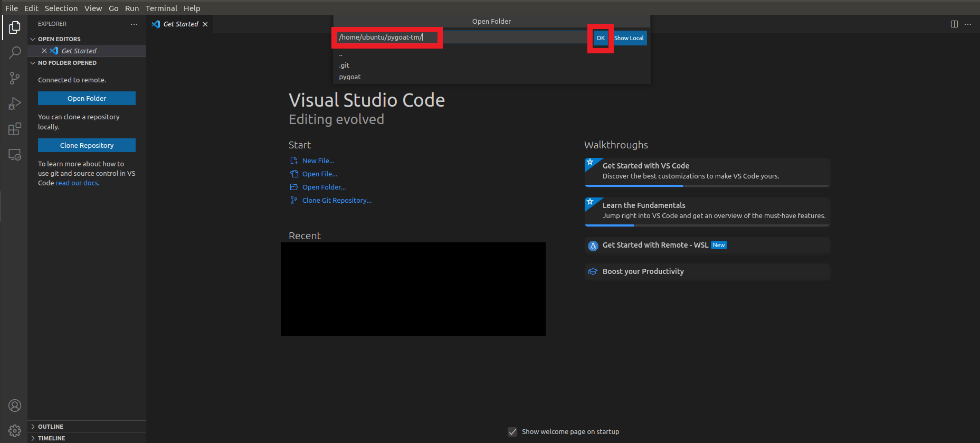Select the pygoat folder entry
This screenshot has height=443, width=980.
pyautogui.click(x=491, y=77)
